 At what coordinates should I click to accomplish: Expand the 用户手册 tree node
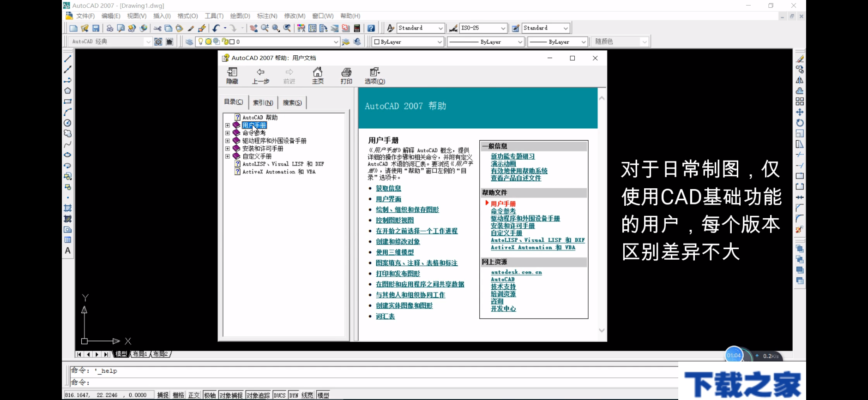(228, 125)
